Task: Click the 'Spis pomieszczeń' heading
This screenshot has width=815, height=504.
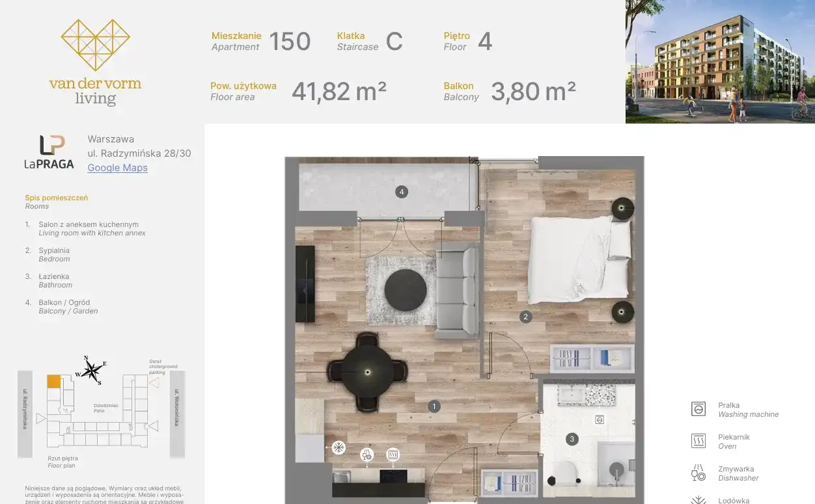Action: tap(57, 198)
